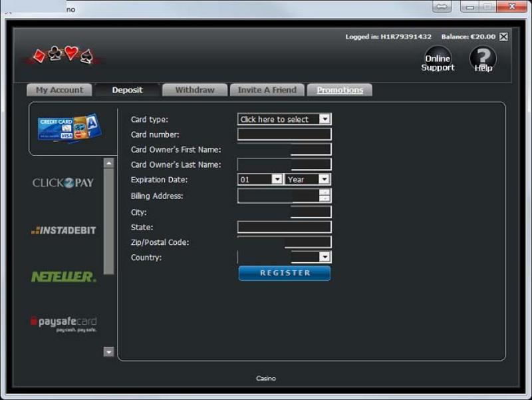This screenshot has height=400, width=532.
Task: Select the Credit Card payment method icon
Action: [69, 128]
